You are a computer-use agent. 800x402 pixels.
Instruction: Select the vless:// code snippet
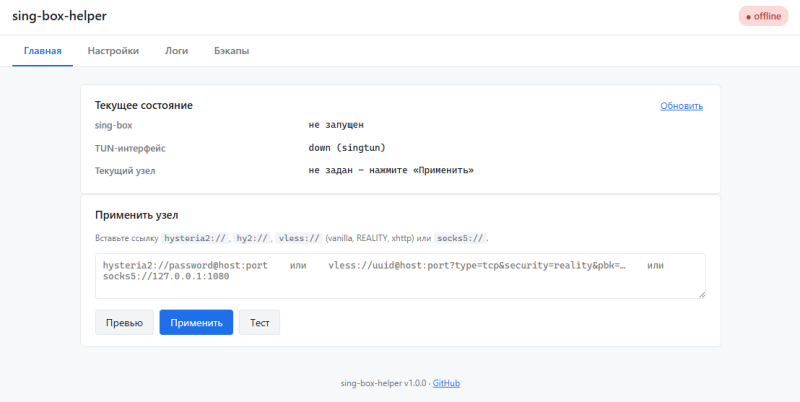(x=299, y=238)
